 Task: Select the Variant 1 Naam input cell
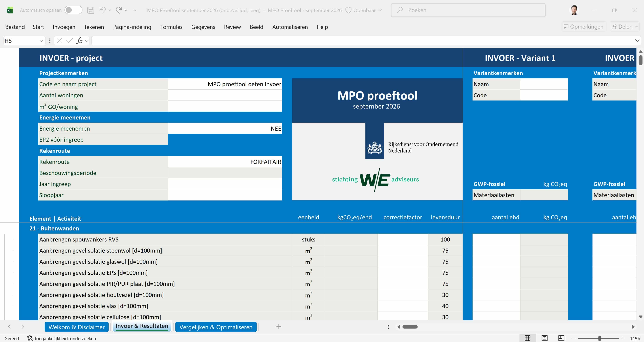[x=544, y=84]
